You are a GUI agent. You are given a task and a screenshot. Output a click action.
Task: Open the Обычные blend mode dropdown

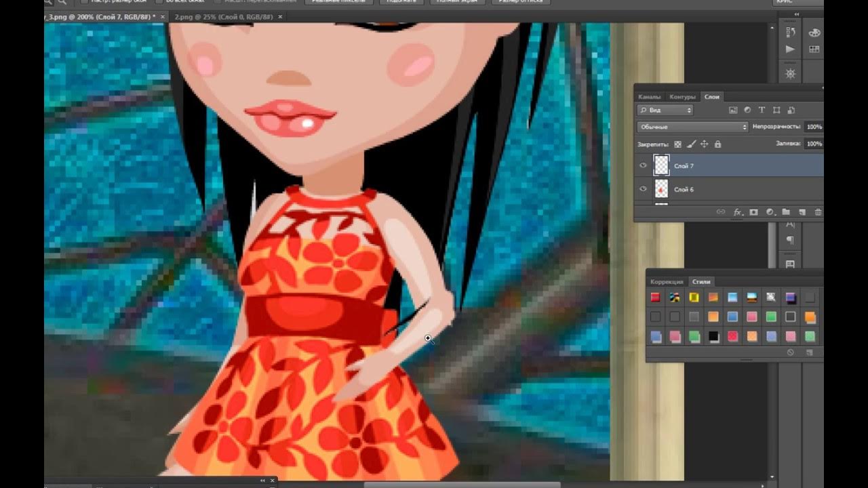692,127
